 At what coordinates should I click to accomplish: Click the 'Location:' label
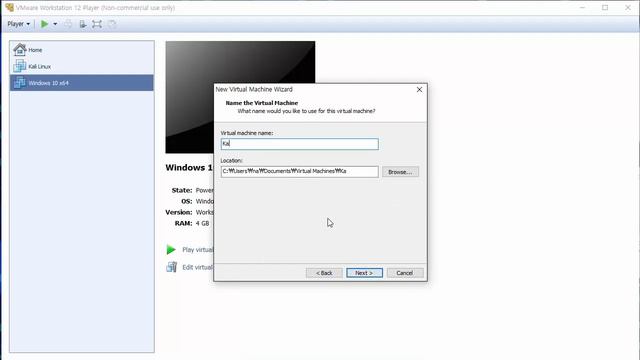tap(231, 160)
